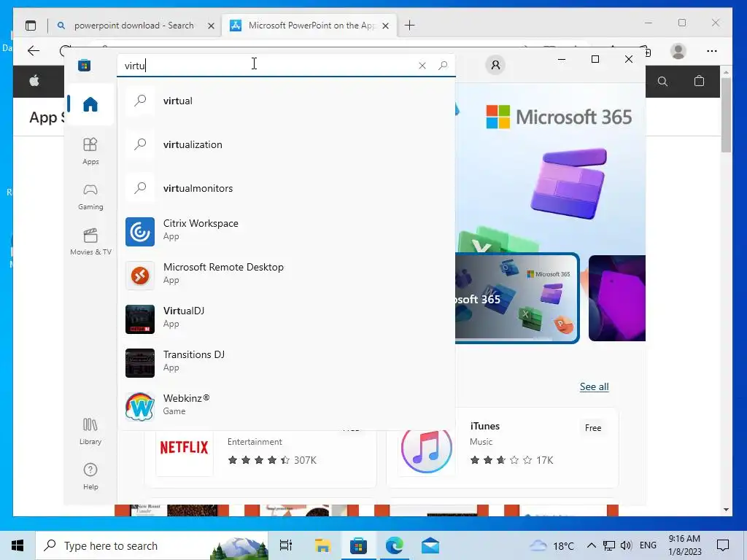Open the Movies & TV section

click(90, 242)
